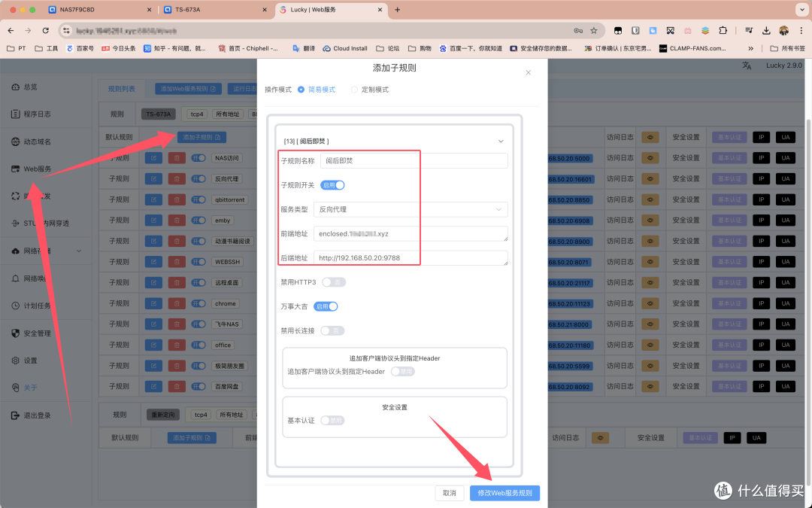812x508 pixels.
Task: Click into 子规则名称 input field
Action: pos(414,161)
